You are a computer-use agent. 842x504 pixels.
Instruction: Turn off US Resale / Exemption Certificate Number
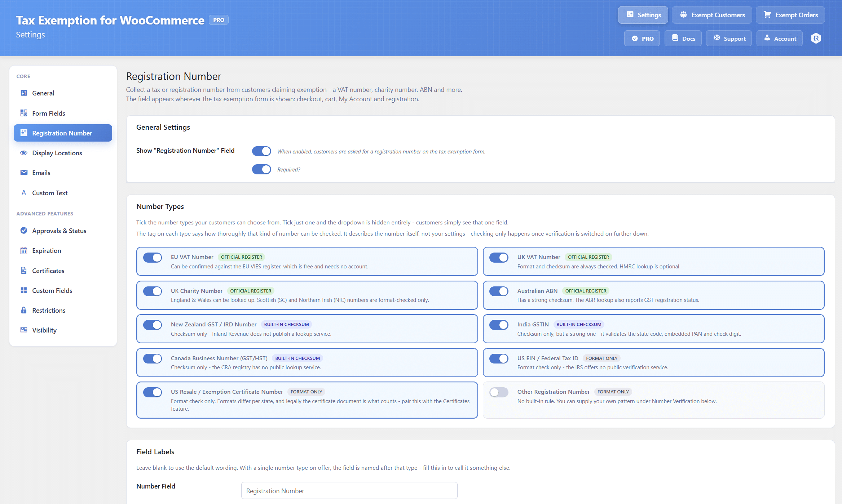153,392
